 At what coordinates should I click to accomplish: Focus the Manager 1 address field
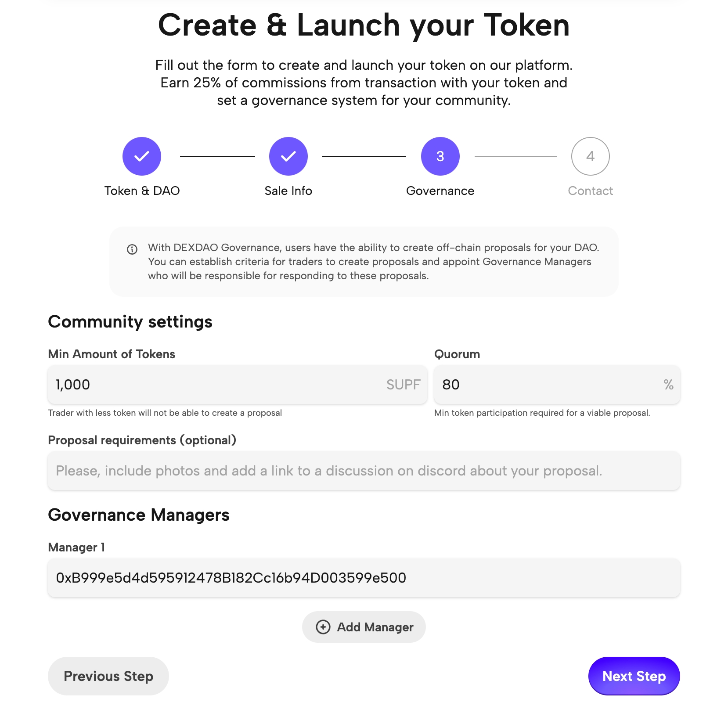(364, 578)
